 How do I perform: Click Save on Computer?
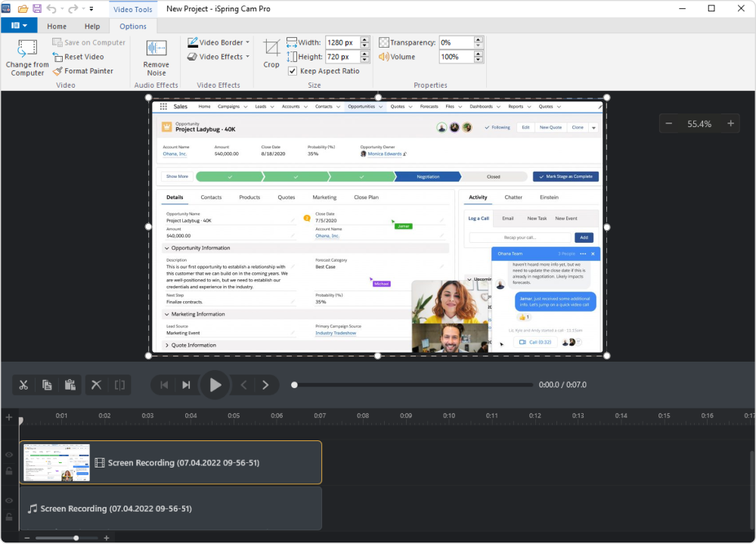tap(88, 42)
